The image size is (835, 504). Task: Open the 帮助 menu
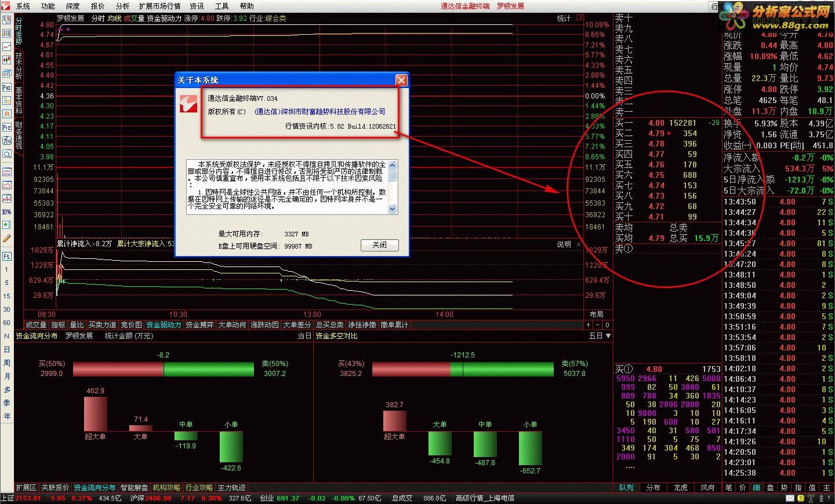(247, 6)
